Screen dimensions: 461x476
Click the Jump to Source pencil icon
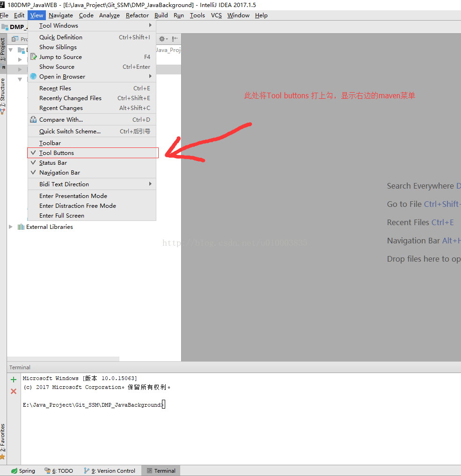(x=33, y=57)
